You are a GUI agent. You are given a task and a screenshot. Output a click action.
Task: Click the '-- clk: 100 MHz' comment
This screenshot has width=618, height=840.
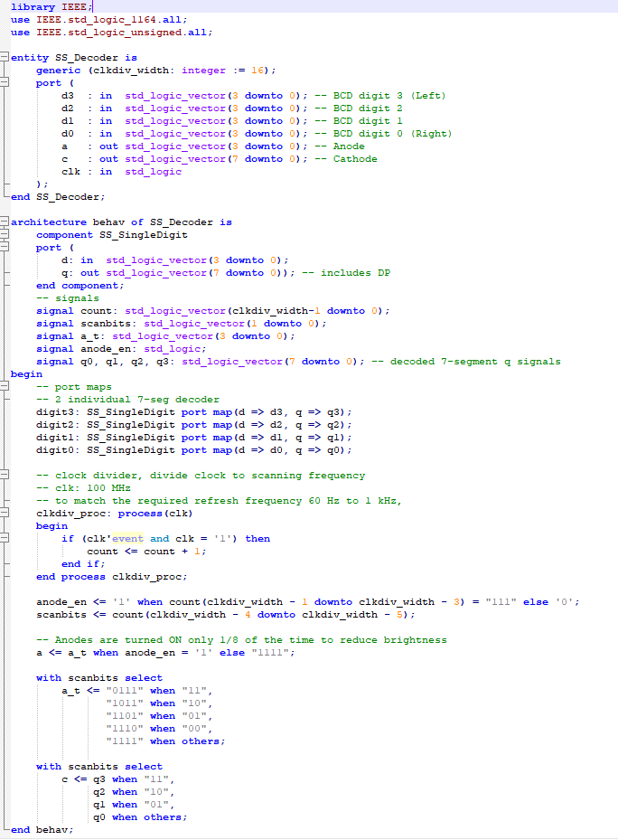(x=83, y=488)
